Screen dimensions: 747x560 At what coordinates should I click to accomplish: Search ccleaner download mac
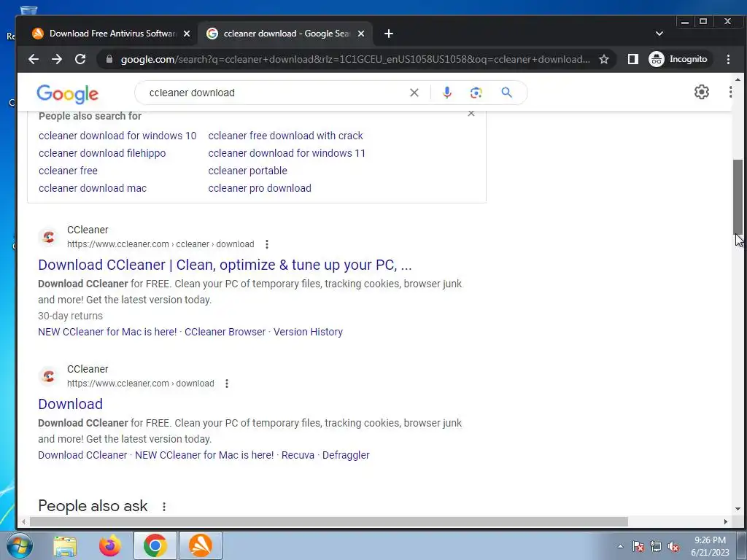[x=93, y=188]
